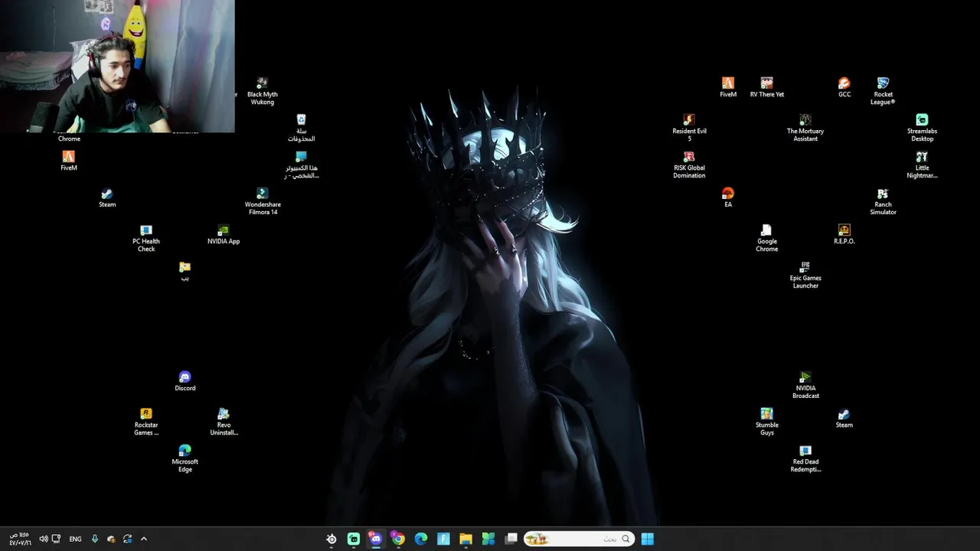Open the clock and date flyout
This screenshot has height=551, width=980.
[21, 539]
